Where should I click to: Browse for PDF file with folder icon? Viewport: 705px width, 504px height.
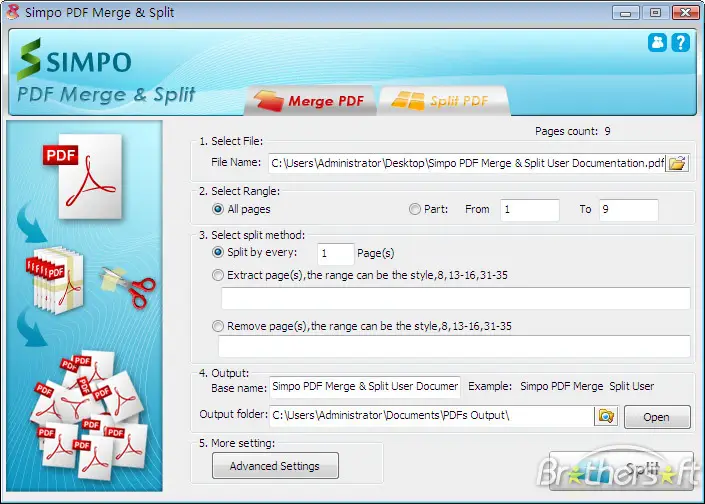[677, 163]
